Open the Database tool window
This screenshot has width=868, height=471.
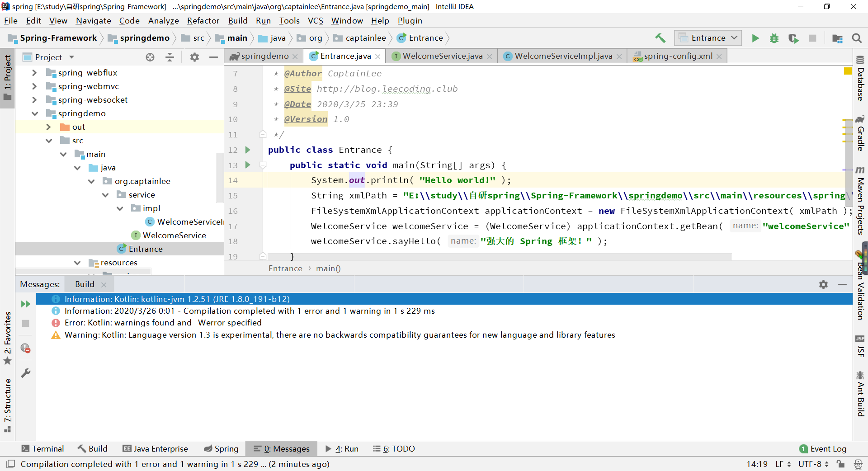coord(860,78)
